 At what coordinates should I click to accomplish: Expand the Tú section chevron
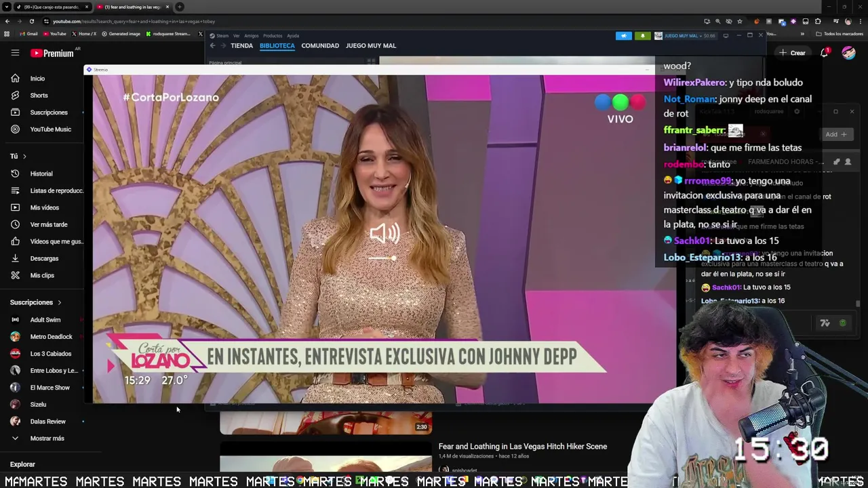pos(24,157)
